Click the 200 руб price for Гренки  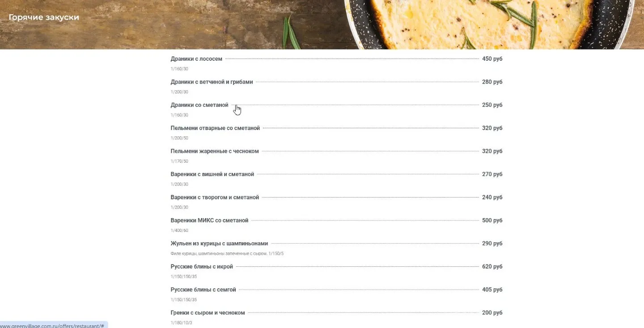tap(492, 313)
